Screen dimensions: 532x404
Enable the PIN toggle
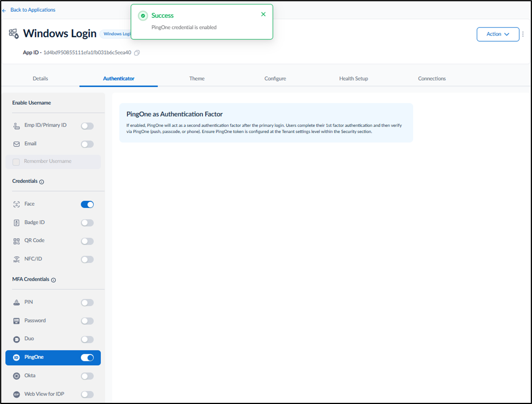(x=87, y=303)
